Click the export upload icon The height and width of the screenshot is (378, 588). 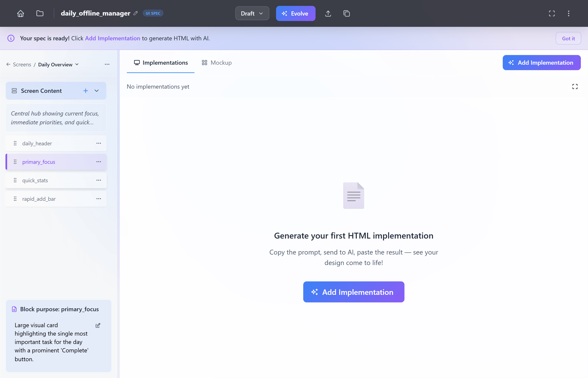328,13
